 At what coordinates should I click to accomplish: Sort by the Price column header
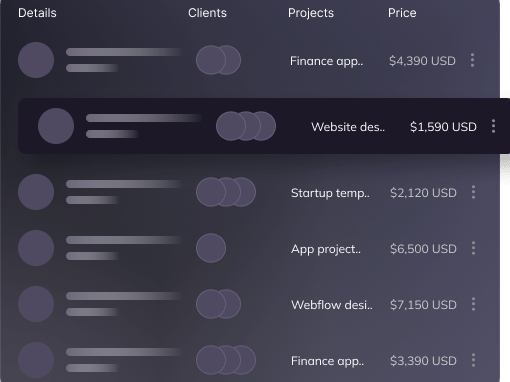pos(402,13)
